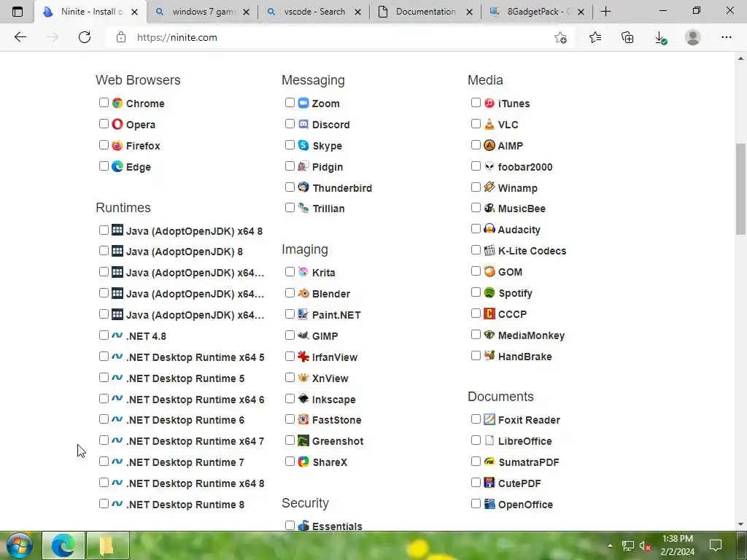The height and width of the screenshot is (560, 747).
Task: Click the iTunes icon
Action: click(489, 103)
